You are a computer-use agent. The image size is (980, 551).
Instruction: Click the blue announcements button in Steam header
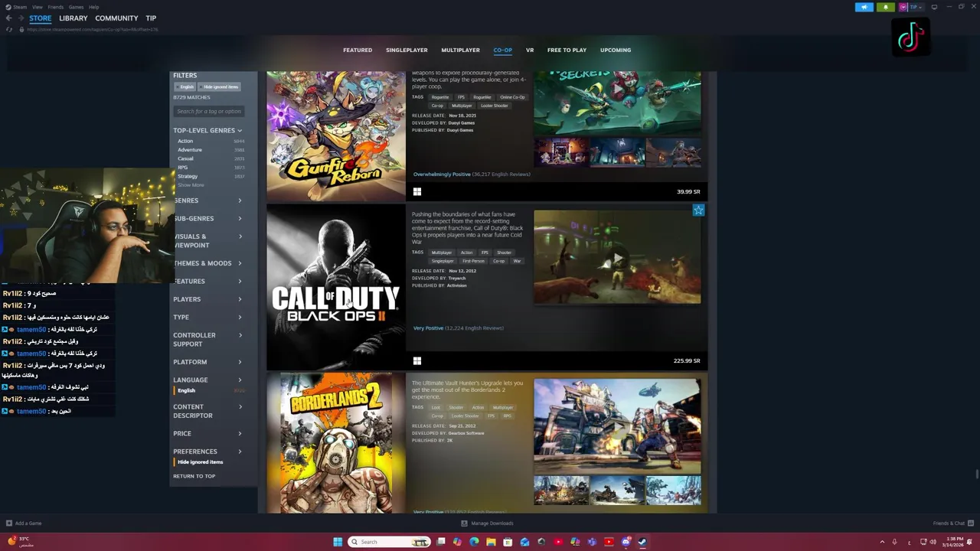tap(864, 7)
